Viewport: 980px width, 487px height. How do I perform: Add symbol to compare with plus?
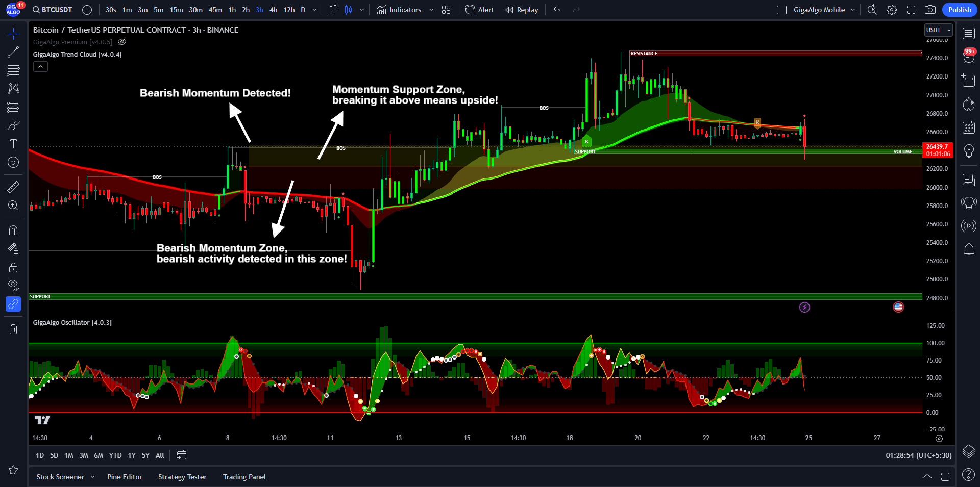87,10
